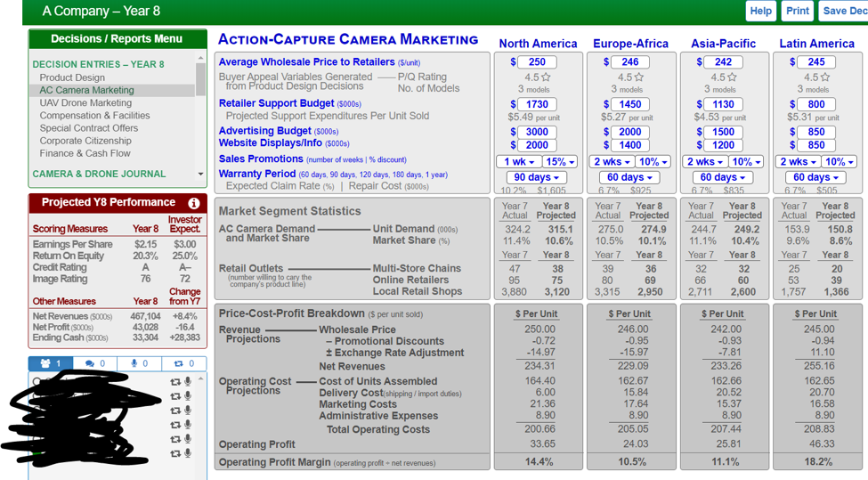Click Asia-Pacific advertising budget field 1500
The image size is (868, 480).
click(723, 132)
